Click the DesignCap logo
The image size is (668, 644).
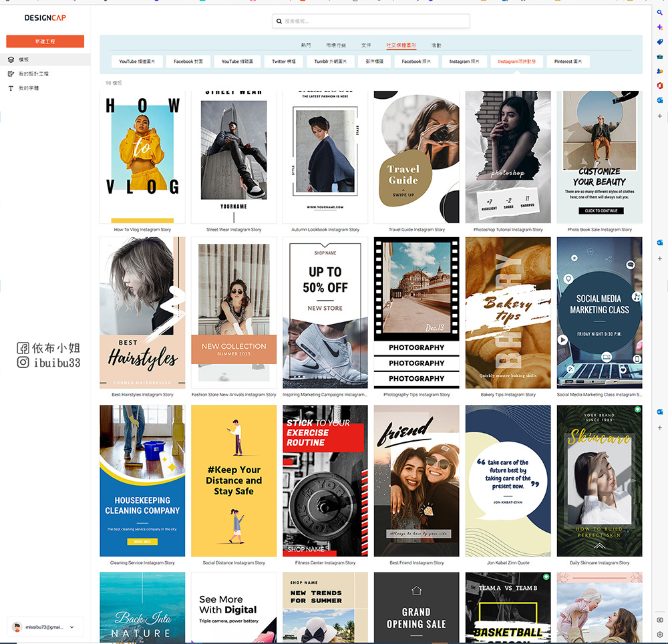click(x=45, y=17)
